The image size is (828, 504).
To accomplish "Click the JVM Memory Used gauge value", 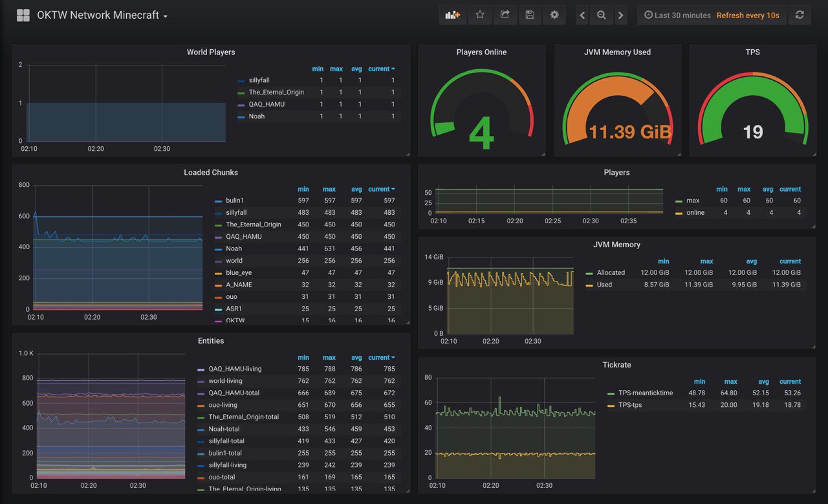I will pos(629,132).
